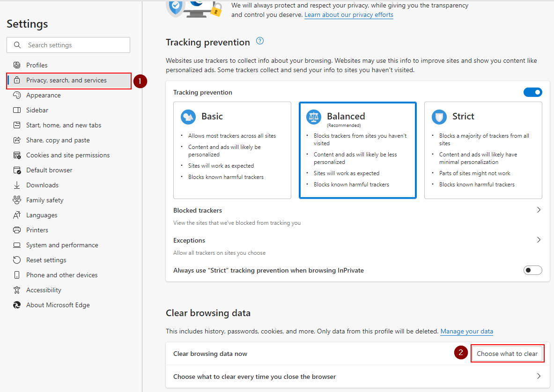Select the Profiles sidebar icon
This screenshot has width=554, height=392.
pos(17,65)
